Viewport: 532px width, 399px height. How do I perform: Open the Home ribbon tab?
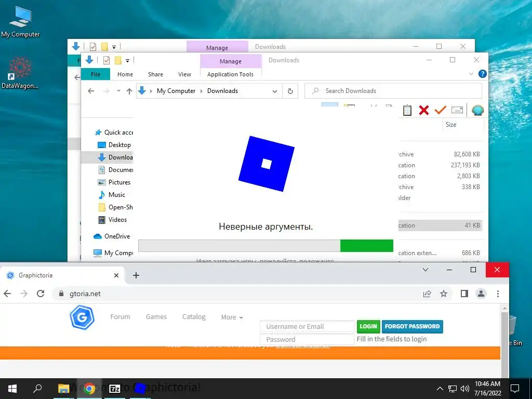(125, 74)
